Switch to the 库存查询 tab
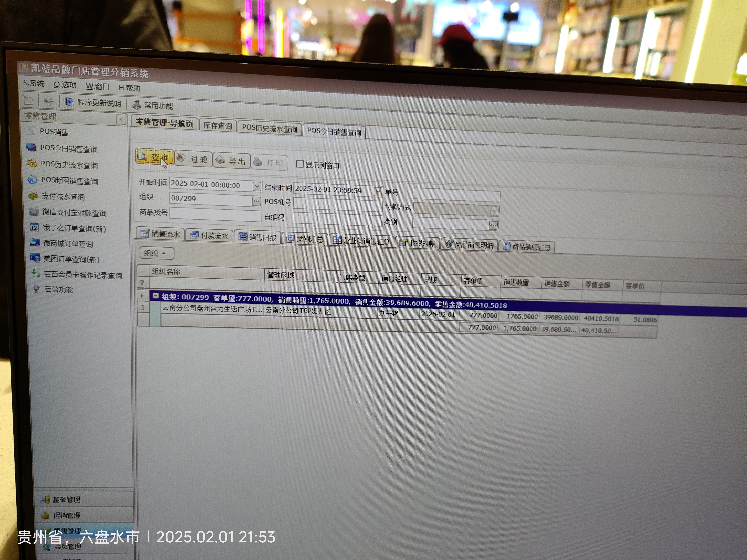The image size is (747, 560). [217, 126]
